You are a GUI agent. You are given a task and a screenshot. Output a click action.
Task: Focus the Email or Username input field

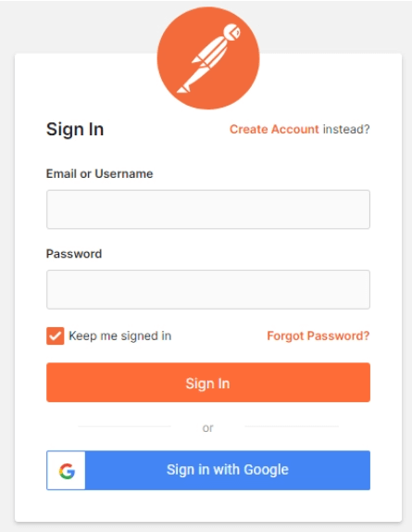click(208, 209)
